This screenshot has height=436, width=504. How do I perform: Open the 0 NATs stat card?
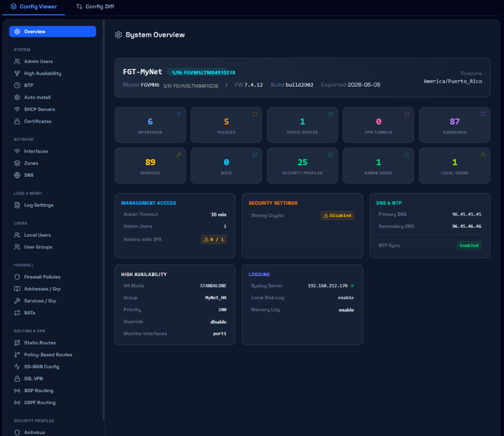click(226, 165)
